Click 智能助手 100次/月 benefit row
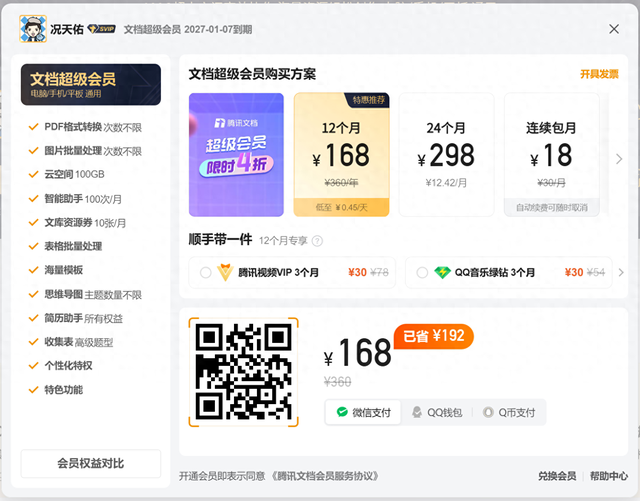 tap(75, 199)
